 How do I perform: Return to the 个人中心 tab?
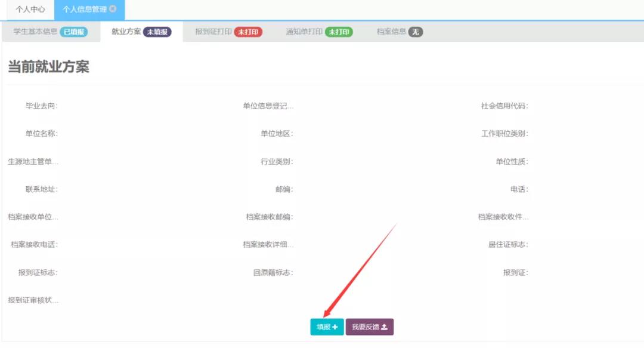[x=29, y=10]
